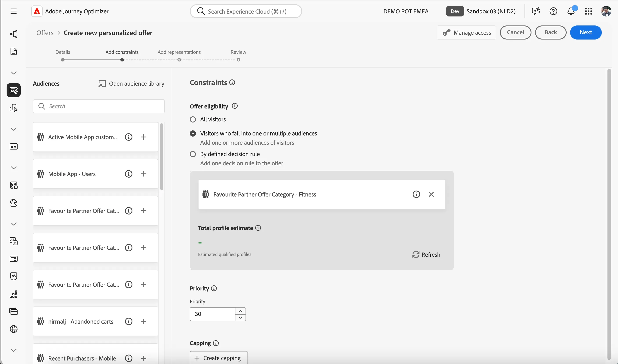
Task: Select the All visitors radio option
Action: coord(193,119)
